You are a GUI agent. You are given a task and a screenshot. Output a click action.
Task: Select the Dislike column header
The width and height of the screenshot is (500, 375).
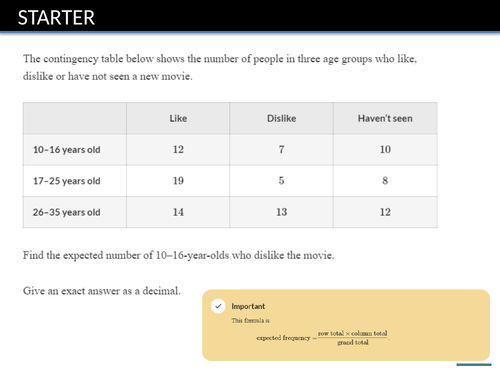point(281,118)
